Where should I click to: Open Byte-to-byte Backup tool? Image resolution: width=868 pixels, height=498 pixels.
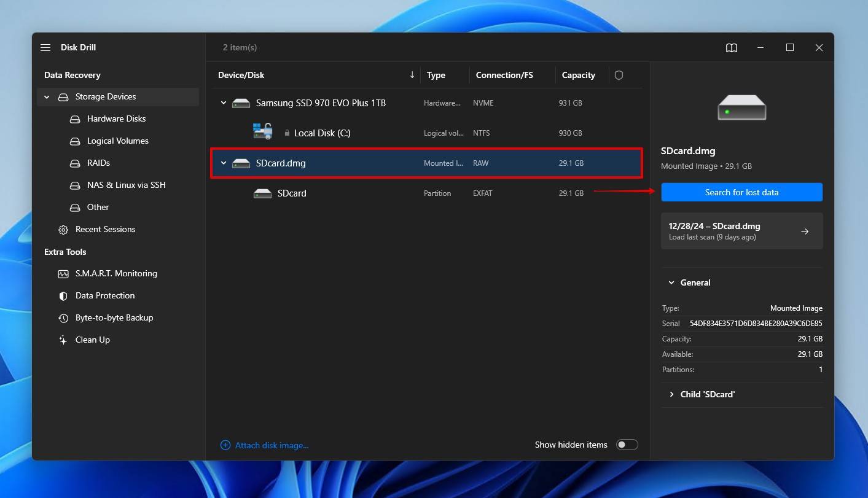[114, 317]
